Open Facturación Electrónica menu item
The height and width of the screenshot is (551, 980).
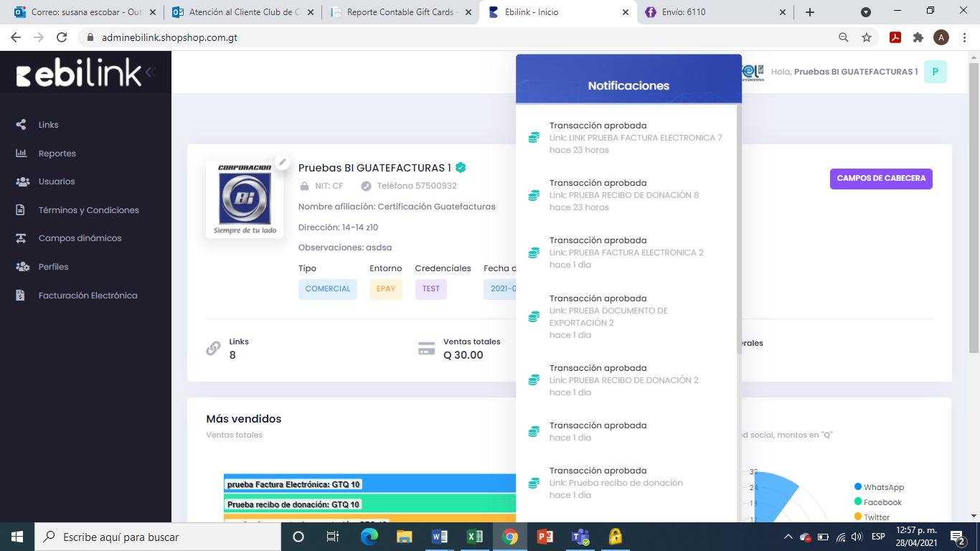click(88, 296)
